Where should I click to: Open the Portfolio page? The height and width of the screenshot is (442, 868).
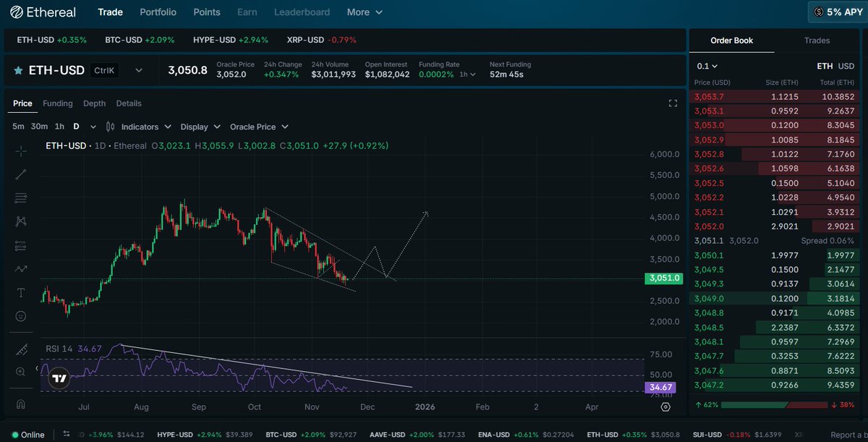[158, 12]
